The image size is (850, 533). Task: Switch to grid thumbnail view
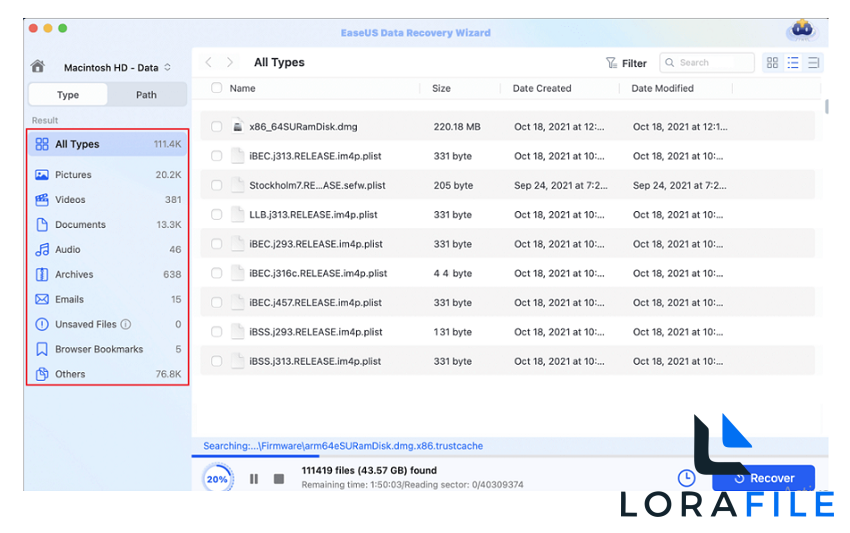tap(772, 63)
